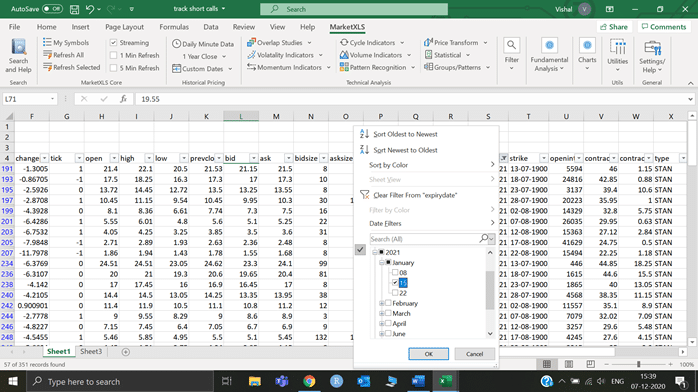Image resolution: width=698 pixels, height=392 pixels.
Task: Open Settings/Help menu
Action: click(652, 56)
